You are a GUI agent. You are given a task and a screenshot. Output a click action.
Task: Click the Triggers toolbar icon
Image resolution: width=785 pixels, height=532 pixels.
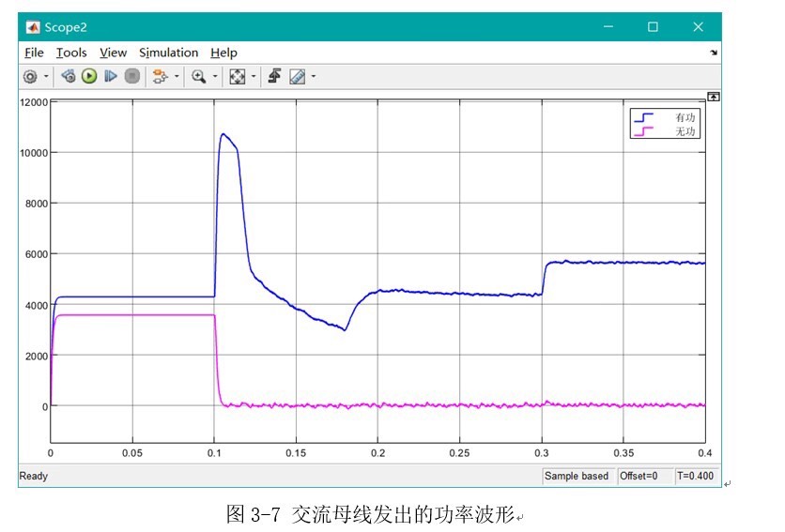click(274, 76)
